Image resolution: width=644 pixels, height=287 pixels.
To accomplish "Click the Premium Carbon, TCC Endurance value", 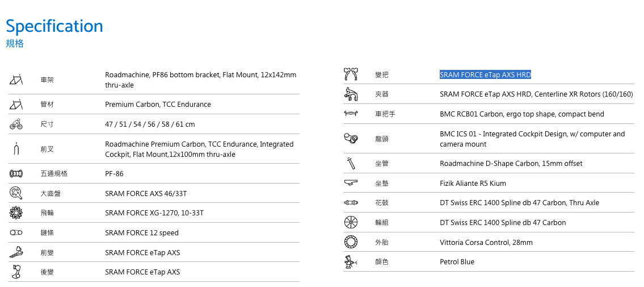I will pos(158,105).
